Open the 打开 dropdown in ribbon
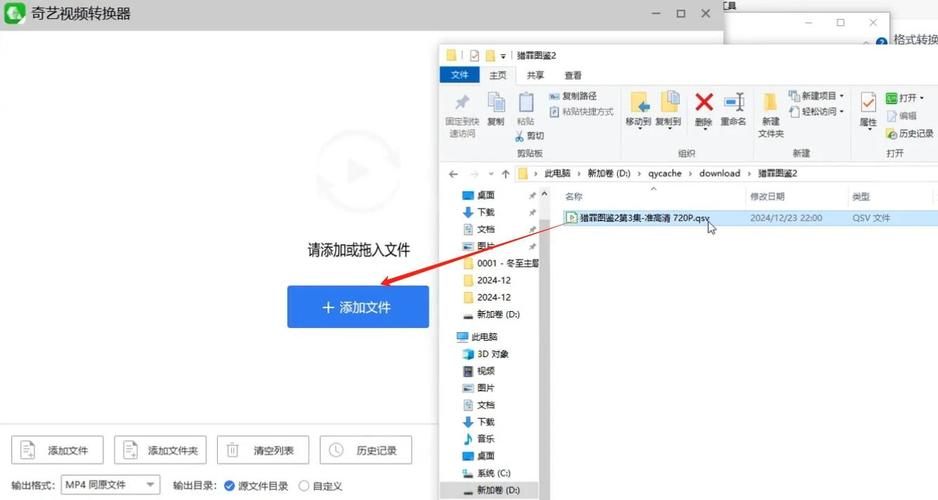 pos(905,97)
